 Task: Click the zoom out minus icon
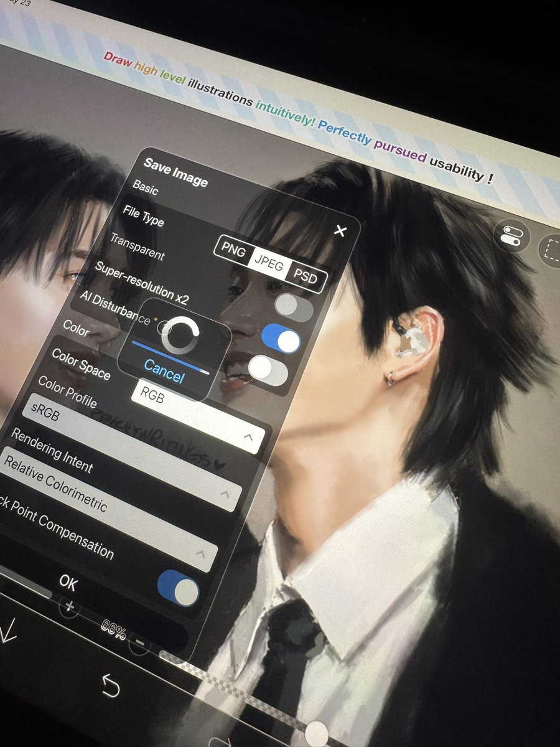point(139,643)
